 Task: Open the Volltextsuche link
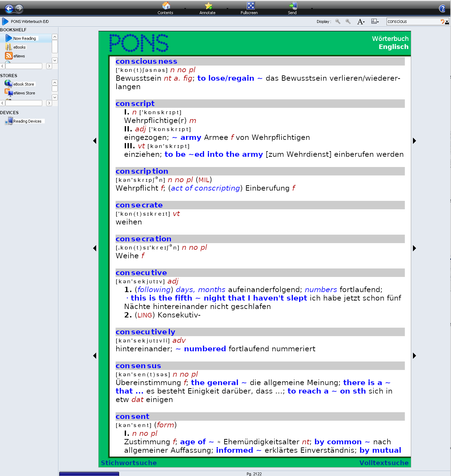pos(384,463)
